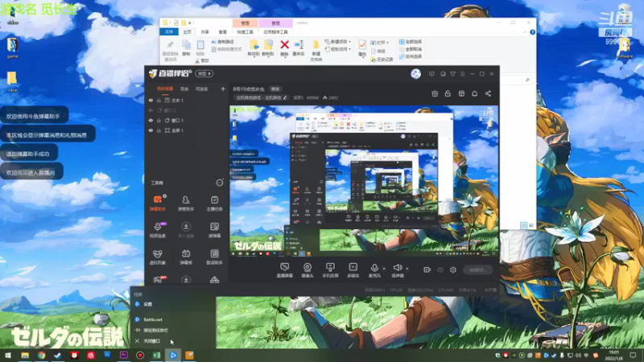Hide the 窗口 1 source with its eye
This screenshot has height=362, width=644.
click(x=151, y=120)
